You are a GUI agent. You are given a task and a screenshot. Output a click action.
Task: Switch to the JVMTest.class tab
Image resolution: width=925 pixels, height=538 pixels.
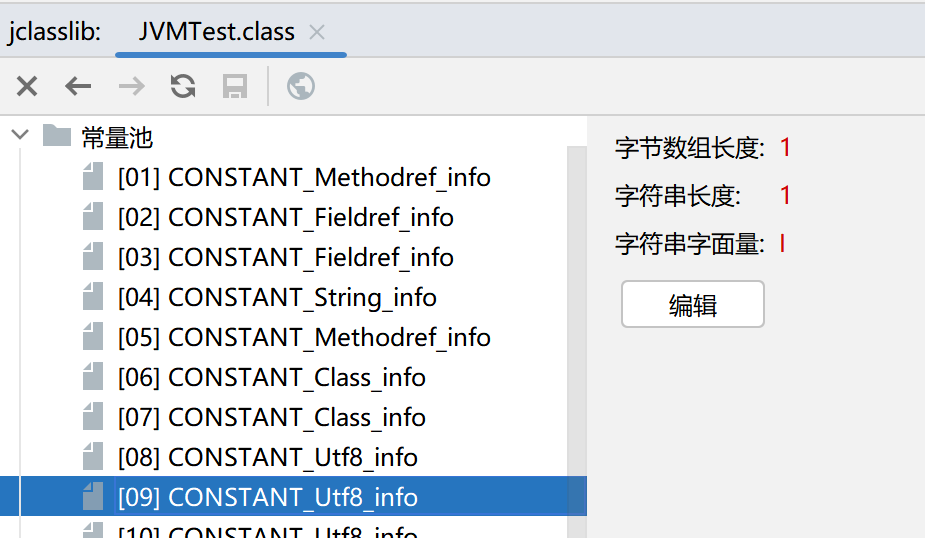(217, 31)
